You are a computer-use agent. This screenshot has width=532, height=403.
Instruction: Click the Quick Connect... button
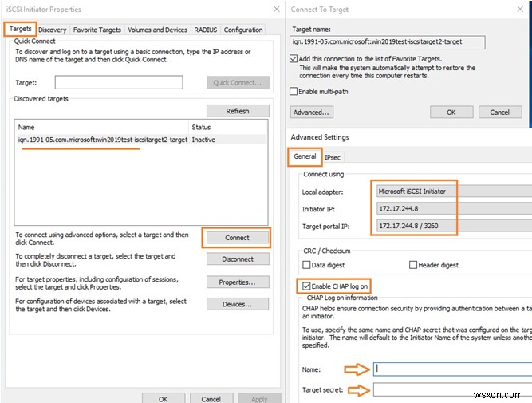pos(238,82)
